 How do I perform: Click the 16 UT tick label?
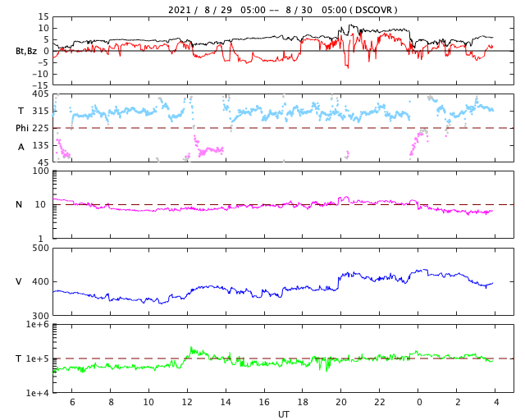click(x=264, y=402)
